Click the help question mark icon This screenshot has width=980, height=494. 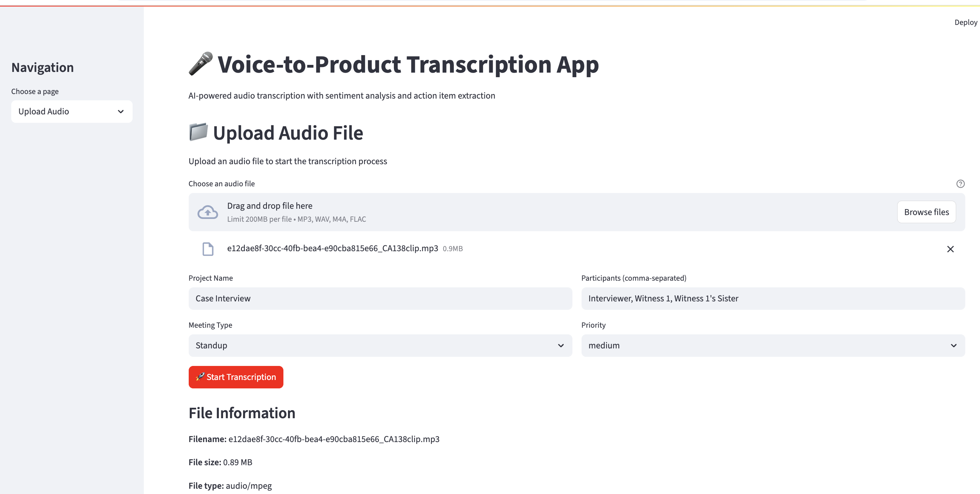[960, 184]
